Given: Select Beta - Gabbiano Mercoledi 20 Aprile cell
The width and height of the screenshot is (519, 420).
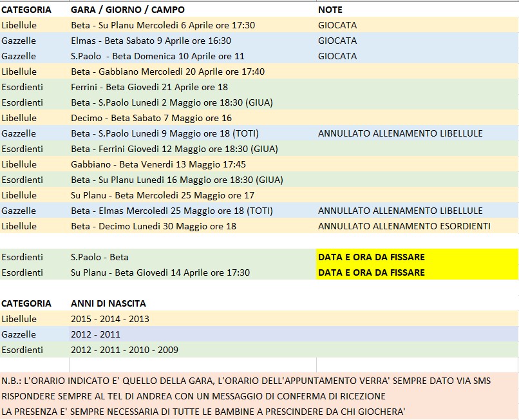Looking at the screenshot, I should 167,72.
